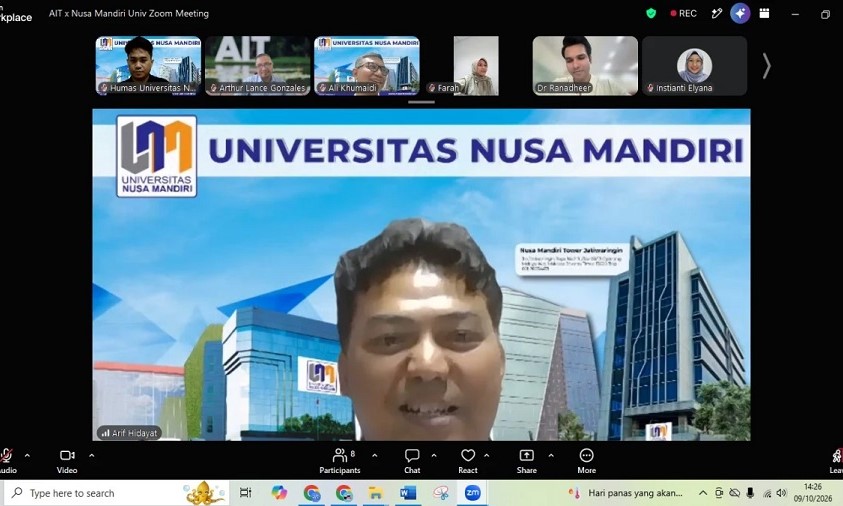Expand the Participants options caret
Image resolution: width=843 pixels, height=506 pixels.
click(375, 455)
